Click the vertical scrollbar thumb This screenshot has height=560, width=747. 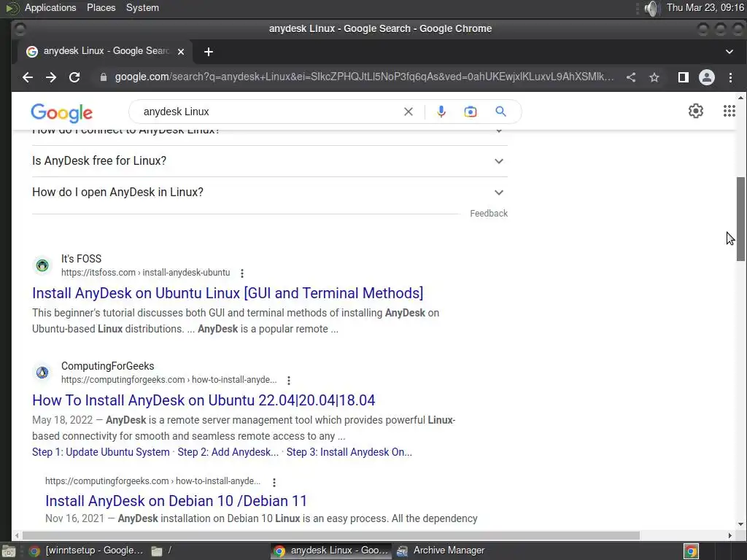[740, 219]
